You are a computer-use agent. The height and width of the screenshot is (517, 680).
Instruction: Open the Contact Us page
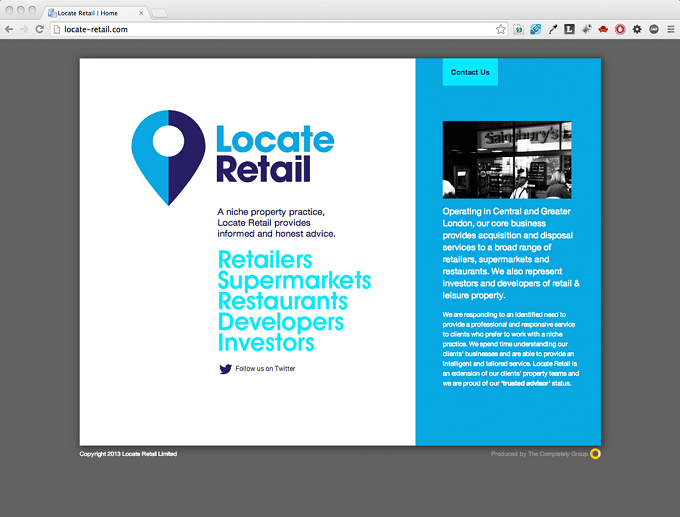point(470,72)
